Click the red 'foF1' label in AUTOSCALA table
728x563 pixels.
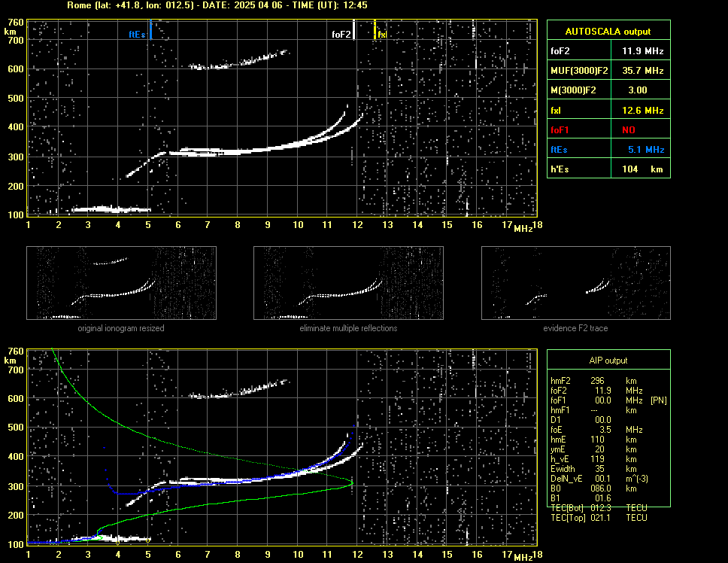pos(560,130)
